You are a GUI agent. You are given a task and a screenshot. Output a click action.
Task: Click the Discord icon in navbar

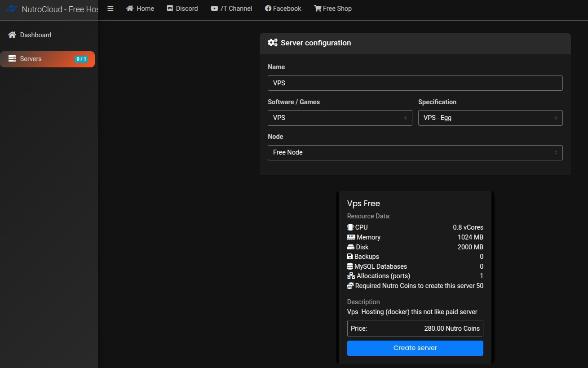(170, 9)
